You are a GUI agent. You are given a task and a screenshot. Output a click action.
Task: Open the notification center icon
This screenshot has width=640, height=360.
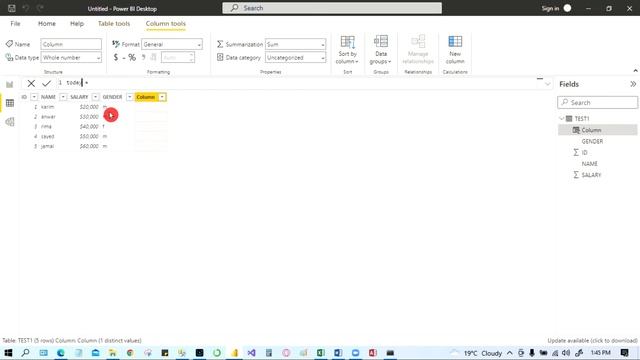(x=624, y=353)
